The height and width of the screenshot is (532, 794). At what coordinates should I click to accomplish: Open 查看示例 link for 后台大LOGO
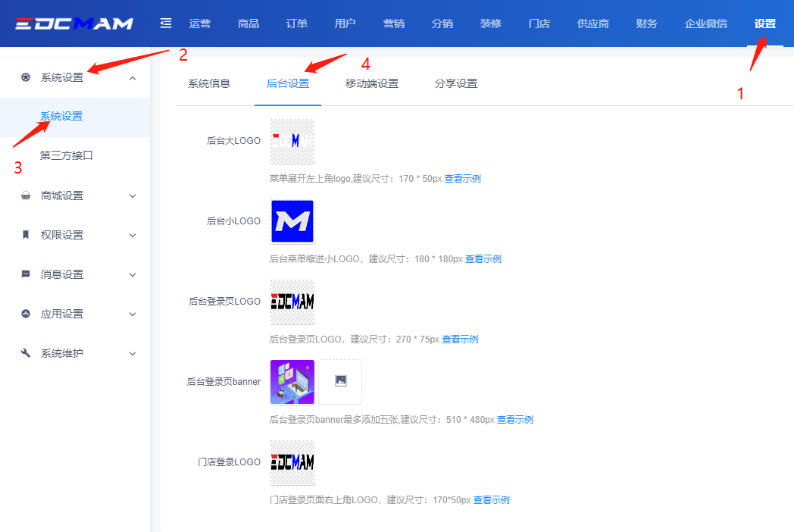coord(462,179)
